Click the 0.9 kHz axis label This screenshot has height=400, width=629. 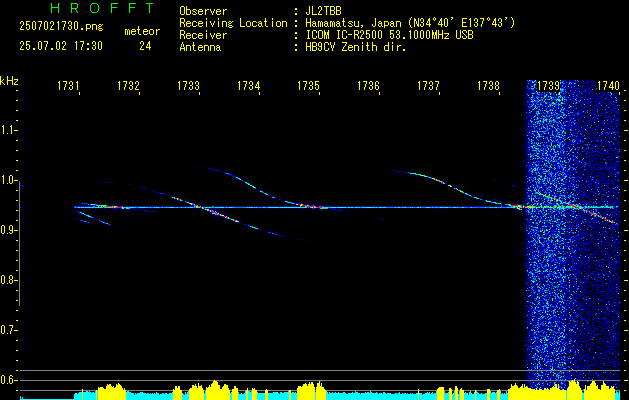(x=8, y=230)
